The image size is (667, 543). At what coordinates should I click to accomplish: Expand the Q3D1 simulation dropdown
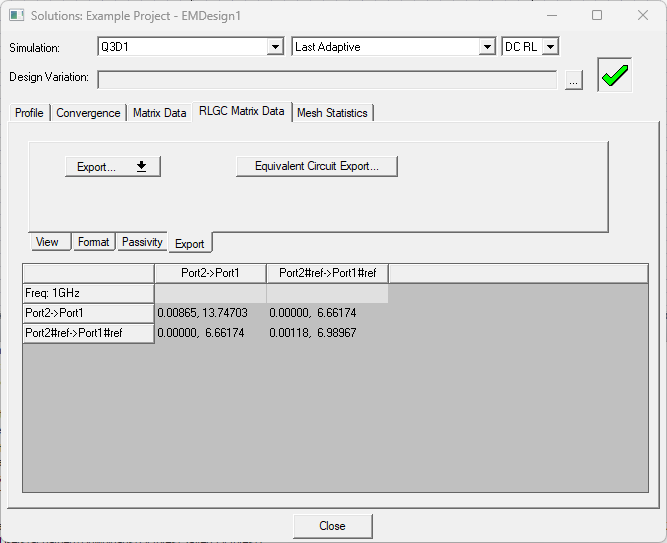(276, 47)
